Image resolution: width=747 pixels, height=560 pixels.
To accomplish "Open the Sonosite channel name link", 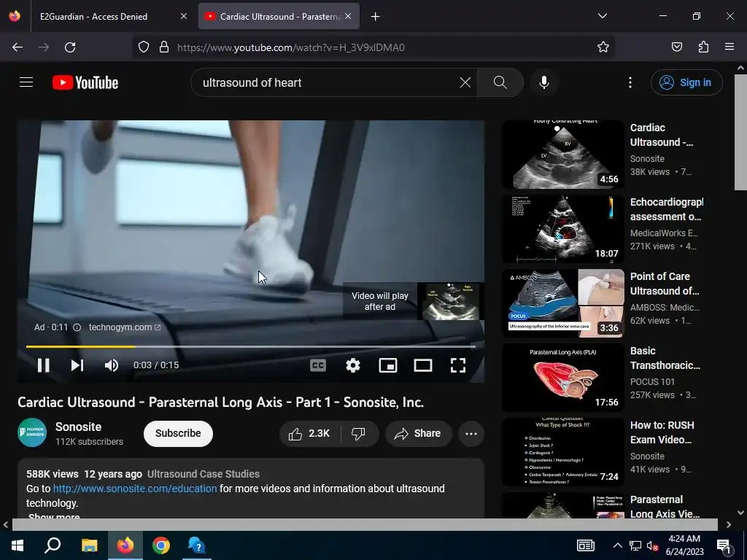I will click(x=78, y=427).
